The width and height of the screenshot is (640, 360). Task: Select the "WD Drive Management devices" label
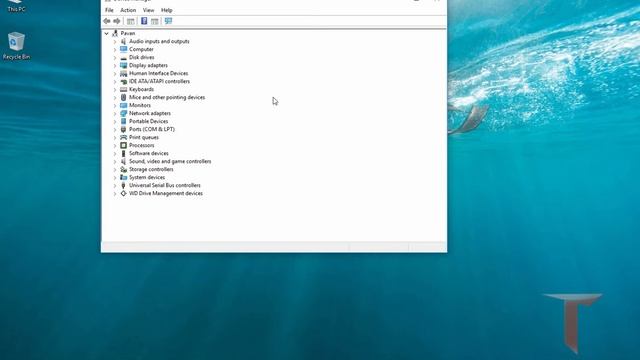click(166, 193)
